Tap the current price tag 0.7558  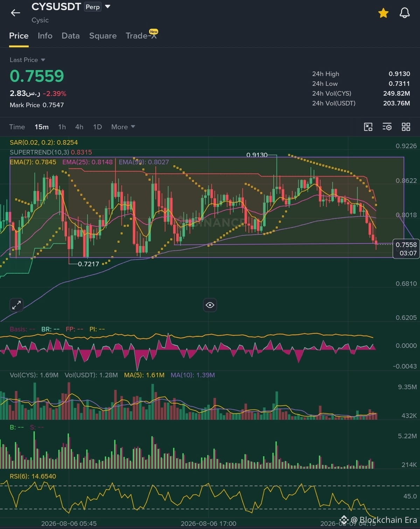(x=406, y=249)
